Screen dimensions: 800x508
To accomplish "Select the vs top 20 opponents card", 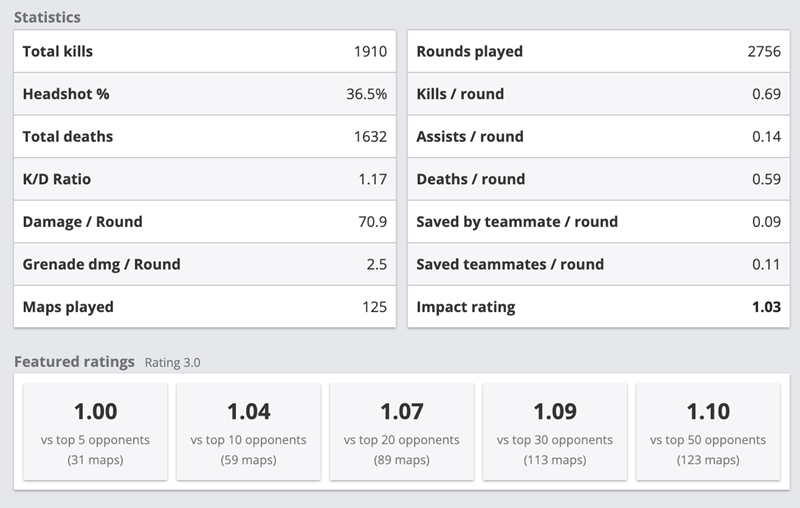I will (401, 431).
